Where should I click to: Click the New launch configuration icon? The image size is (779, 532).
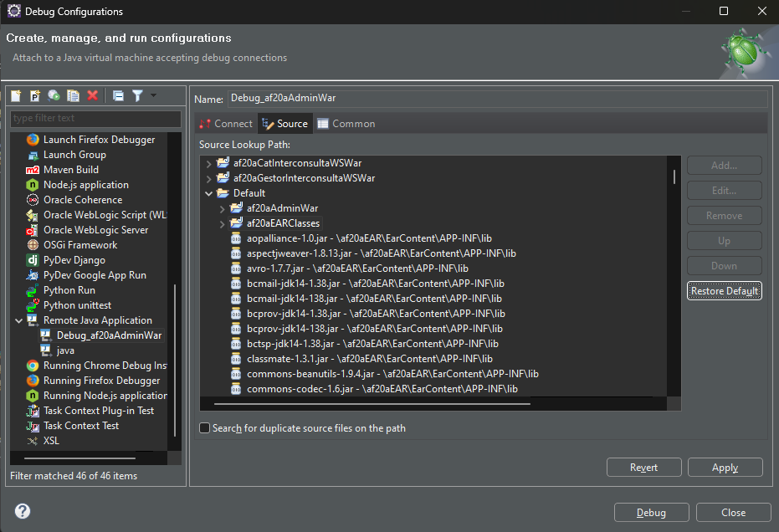[16, 95]
